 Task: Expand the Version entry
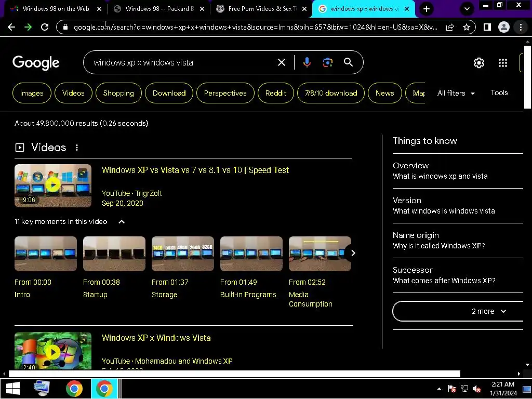[x=458, y=206]
